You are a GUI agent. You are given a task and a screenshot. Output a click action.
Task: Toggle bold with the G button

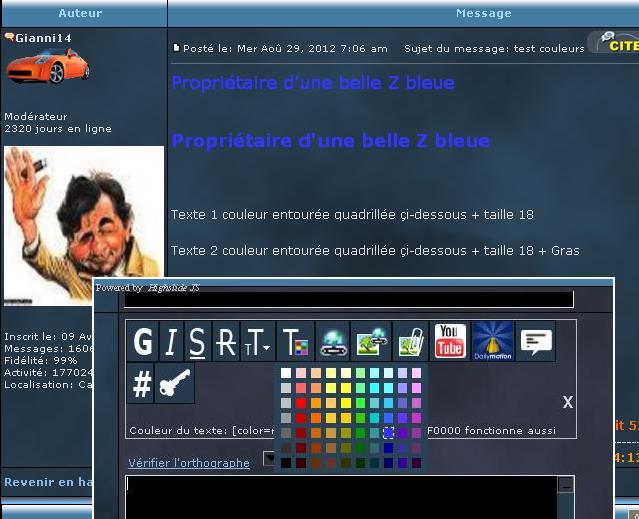pyautogui.click(x=142, y=342)
